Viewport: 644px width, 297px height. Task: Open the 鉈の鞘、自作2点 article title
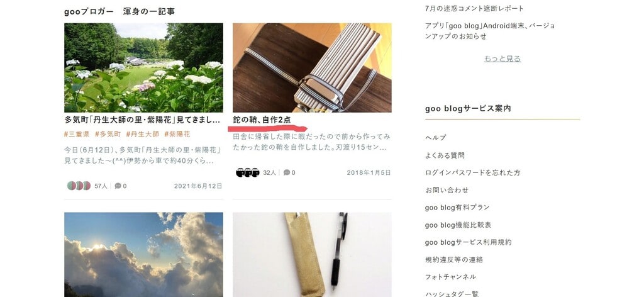pos(262,120)
